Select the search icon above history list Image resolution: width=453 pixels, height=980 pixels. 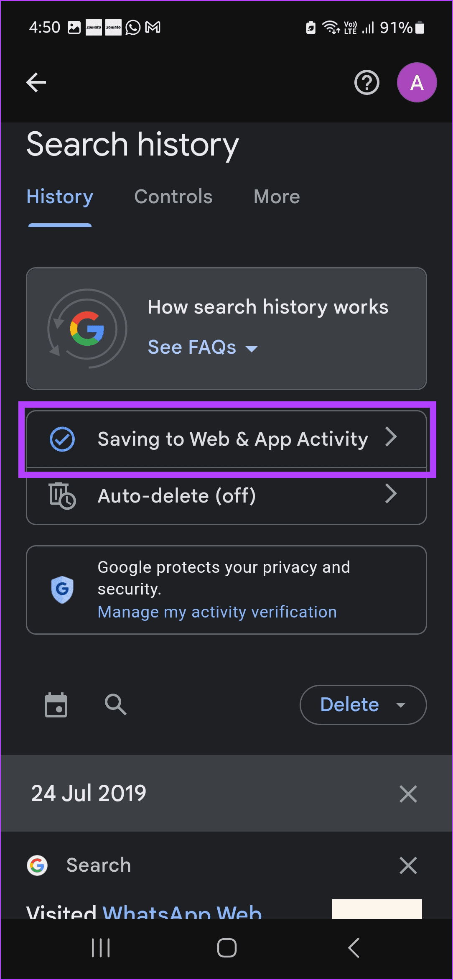[115, 704]
